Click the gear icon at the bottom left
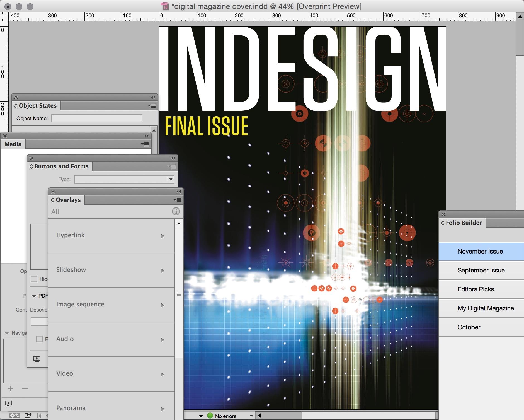 point(14,415)
